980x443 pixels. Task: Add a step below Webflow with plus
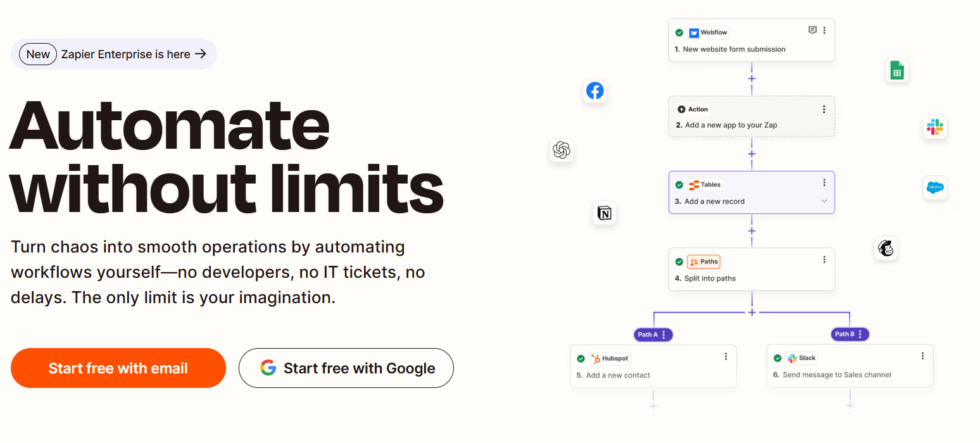(751, 79)
